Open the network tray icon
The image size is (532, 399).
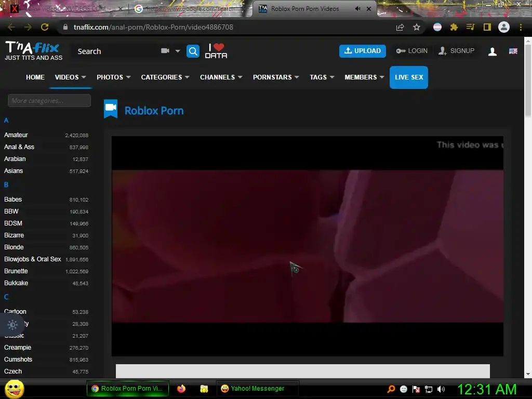tap(429, 389)
